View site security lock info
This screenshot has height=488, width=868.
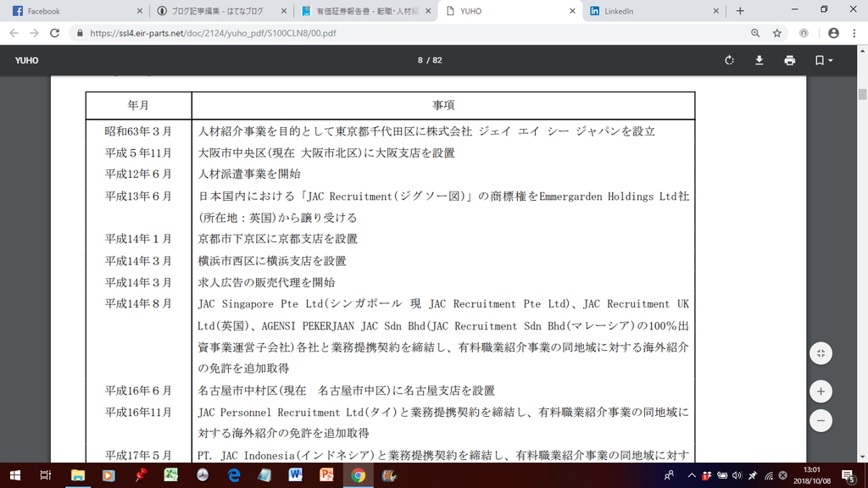tap(80, 33)
